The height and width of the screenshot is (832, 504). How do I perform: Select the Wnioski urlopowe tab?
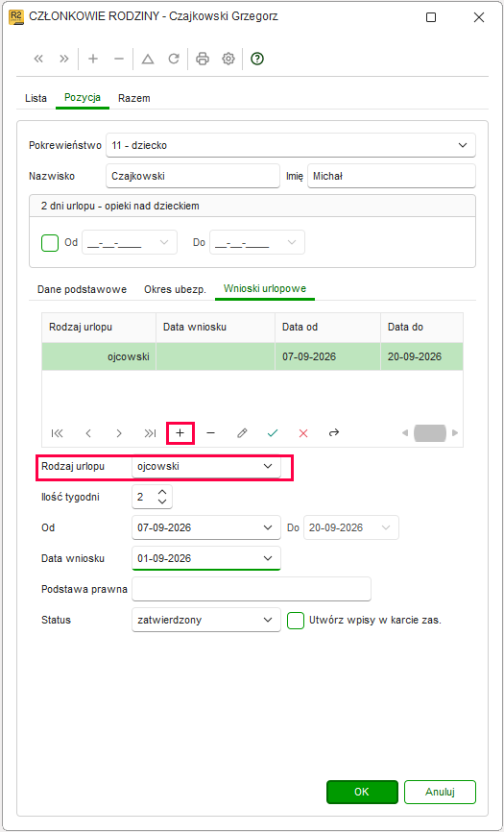264,289
